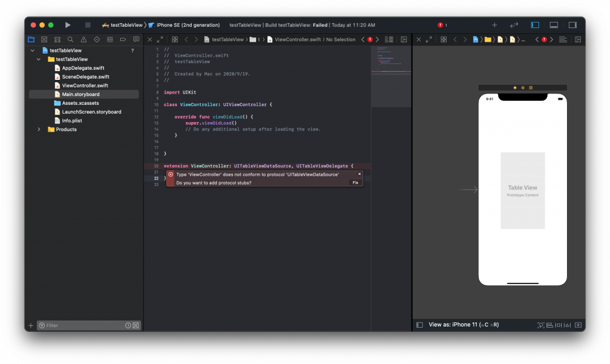Add an editor beside the storyboard pane
The height and width of the screenshot is (364, 610).
[578, 39]
